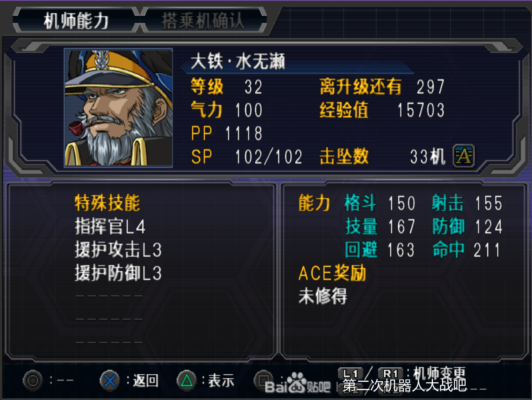
Task: Switch to the 搭乘机确认 tab
Action: (203, 21)
